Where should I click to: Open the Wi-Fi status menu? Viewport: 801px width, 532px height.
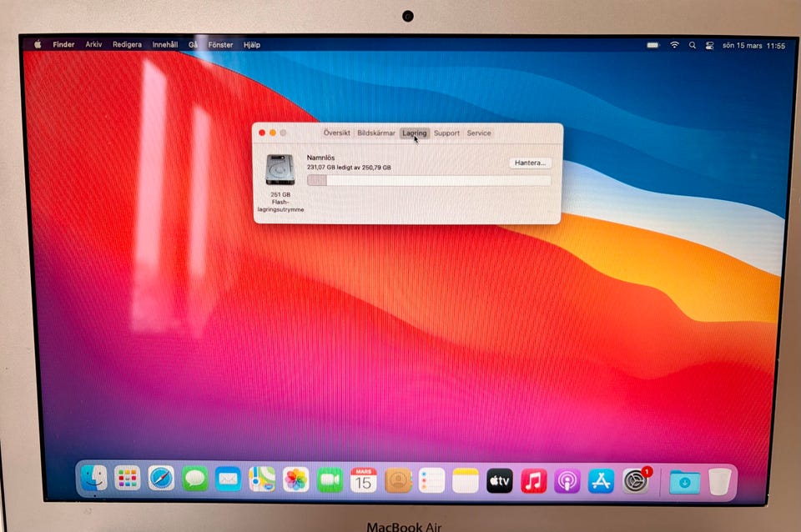674,45
